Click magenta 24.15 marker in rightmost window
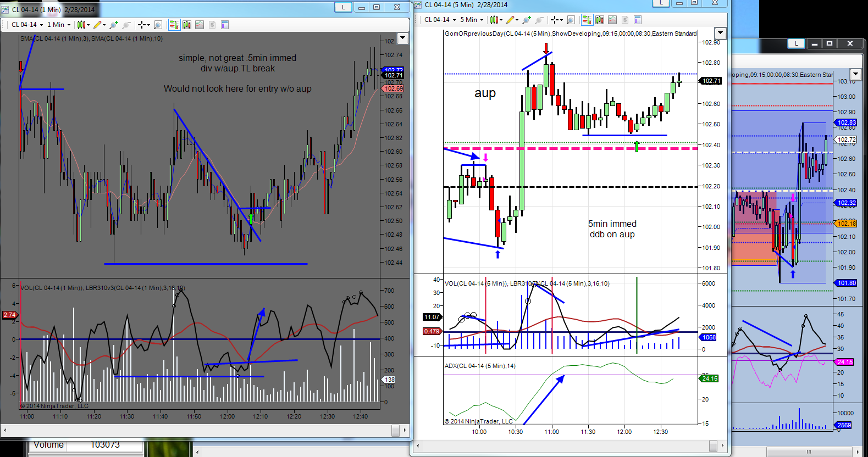Image resolution: width=868 pixels, height=457 pixels. [844, 362]
